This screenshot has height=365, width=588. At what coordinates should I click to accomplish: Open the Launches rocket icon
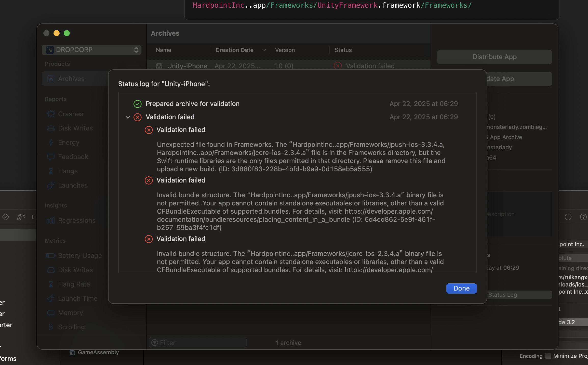(x=51, y=185)
